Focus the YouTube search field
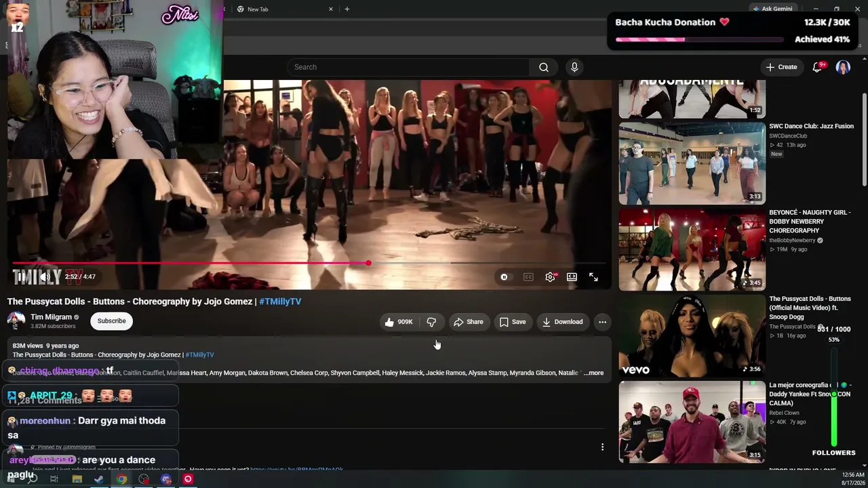The width and height of the screenshot is (868, 488). click(x=408, y=67)
